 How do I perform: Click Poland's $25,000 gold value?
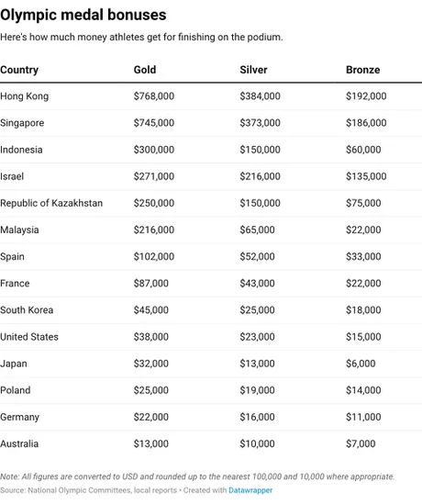coord(151,390)
